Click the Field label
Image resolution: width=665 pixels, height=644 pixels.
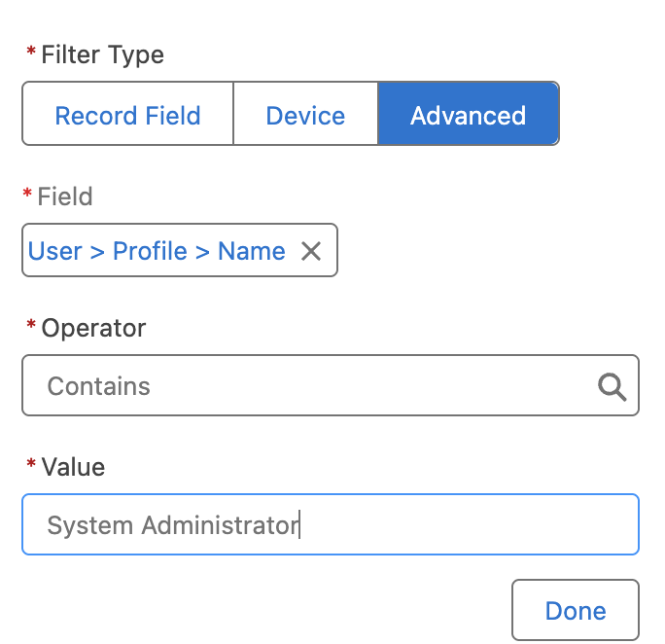pyautogui.click(x=65, y=197)
